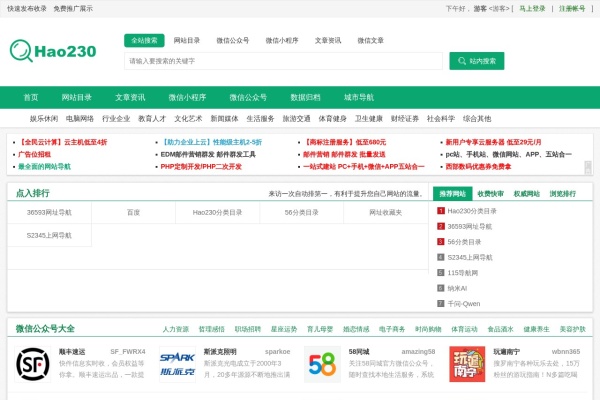Open the 行业企业 category
The height and width of the screenshot is (400, 600).
(116, 119)
